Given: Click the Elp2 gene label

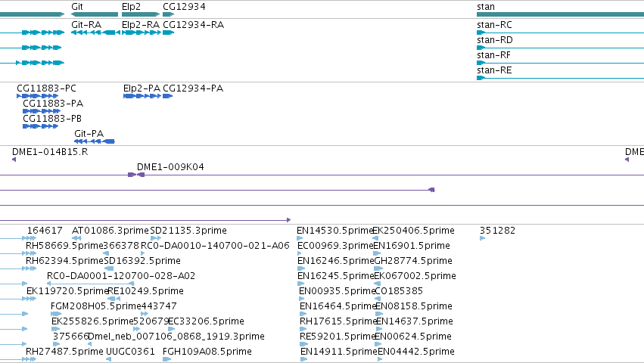Looking at the screenshot, I should click(131, 7).
